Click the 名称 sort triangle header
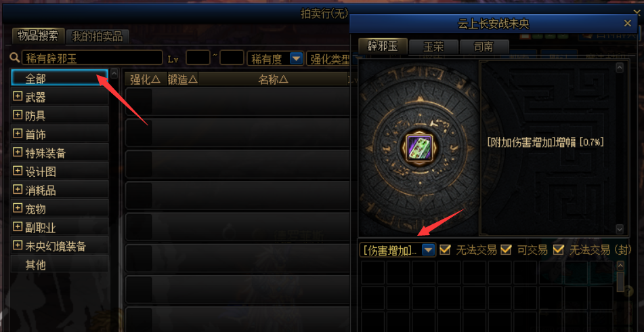The height and width of the screenshot is (332, 644). click(x=273, y=79)
